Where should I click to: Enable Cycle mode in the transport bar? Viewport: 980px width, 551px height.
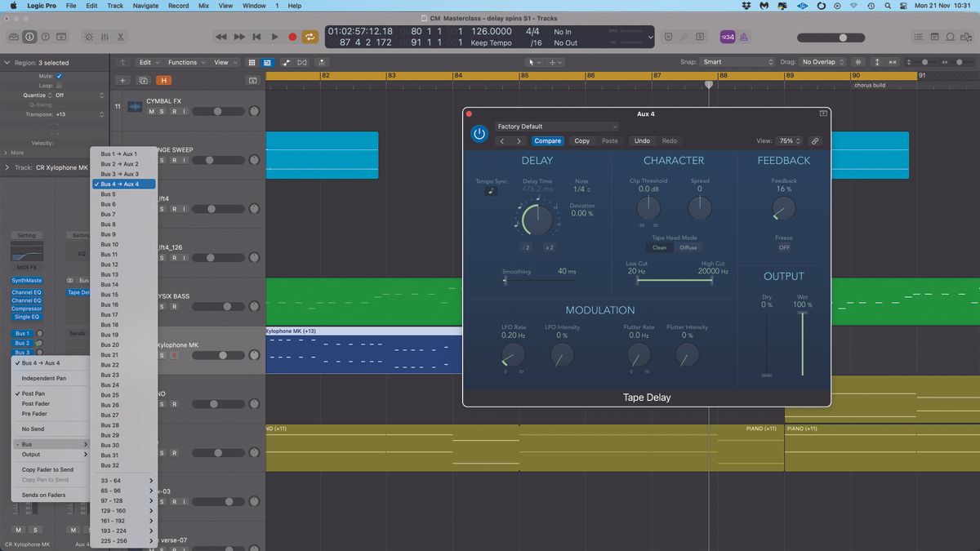pyautogui.click(x=310, y=36)
